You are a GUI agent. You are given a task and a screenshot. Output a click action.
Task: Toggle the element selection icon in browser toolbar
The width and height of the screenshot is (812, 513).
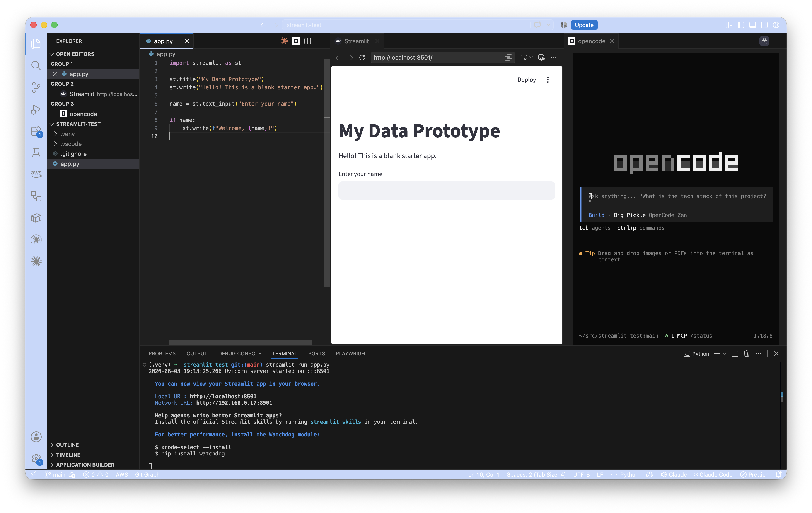click(523, 58)
